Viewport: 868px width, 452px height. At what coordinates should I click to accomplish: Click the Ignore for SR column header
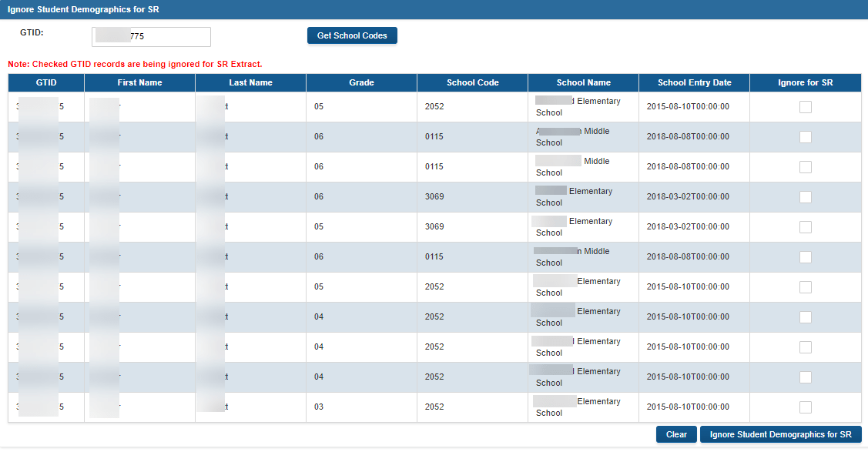(805, 82)
